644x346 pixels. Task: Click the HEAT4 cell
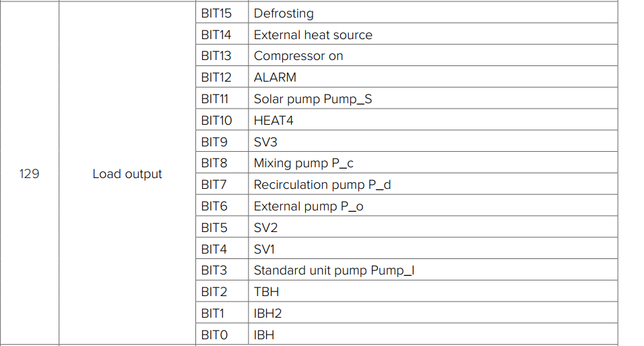coord(433,119)
